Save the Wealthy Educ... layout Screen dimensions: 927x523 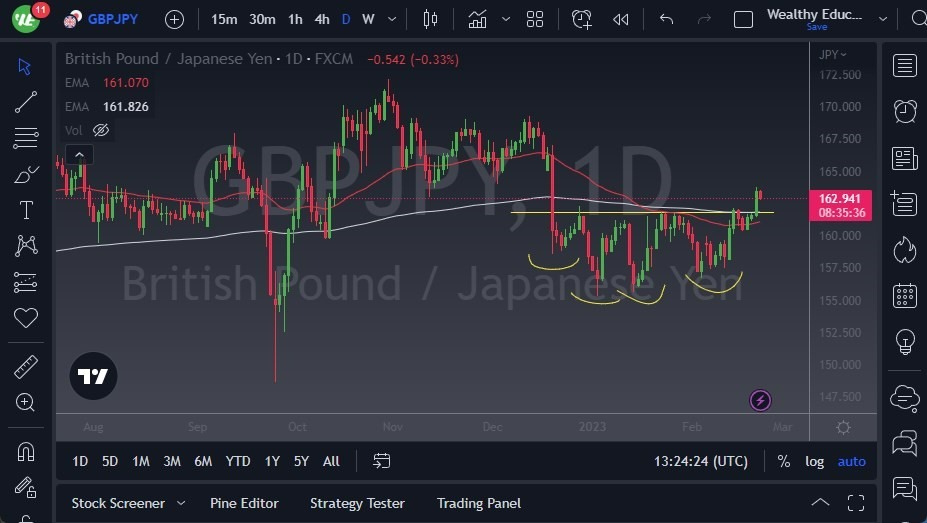coord(816,27)
